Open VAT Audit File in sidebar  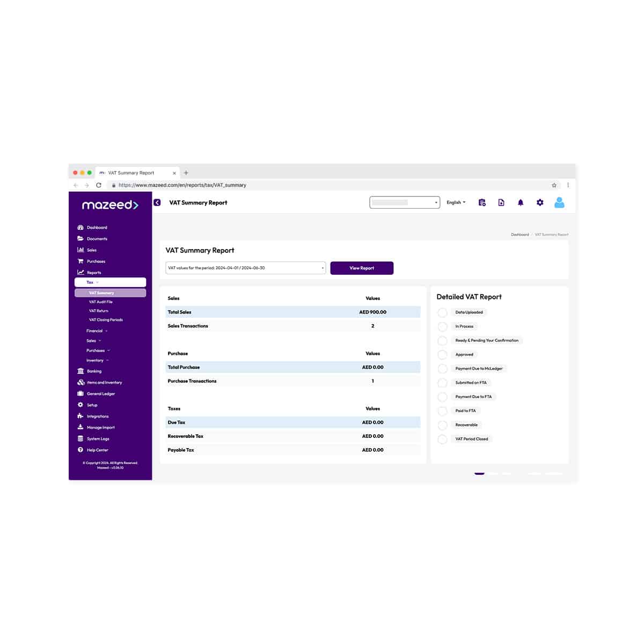click(101, 302)
